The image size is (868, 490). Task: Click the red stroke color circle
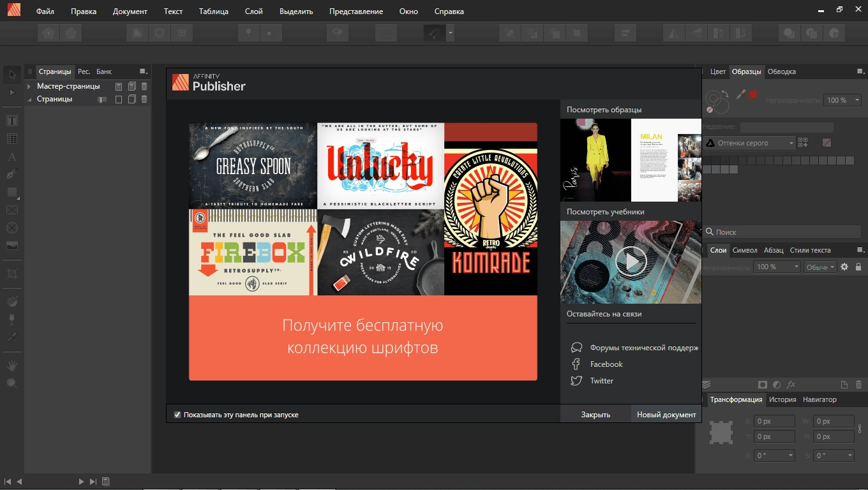(x=753, y=94)
